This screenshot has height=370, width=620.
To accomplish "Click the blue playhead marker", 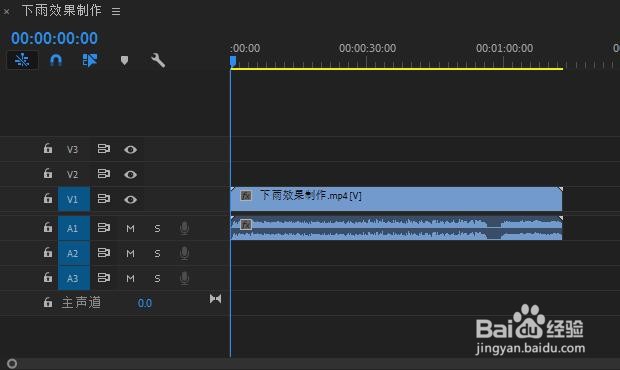I will 233,61.
